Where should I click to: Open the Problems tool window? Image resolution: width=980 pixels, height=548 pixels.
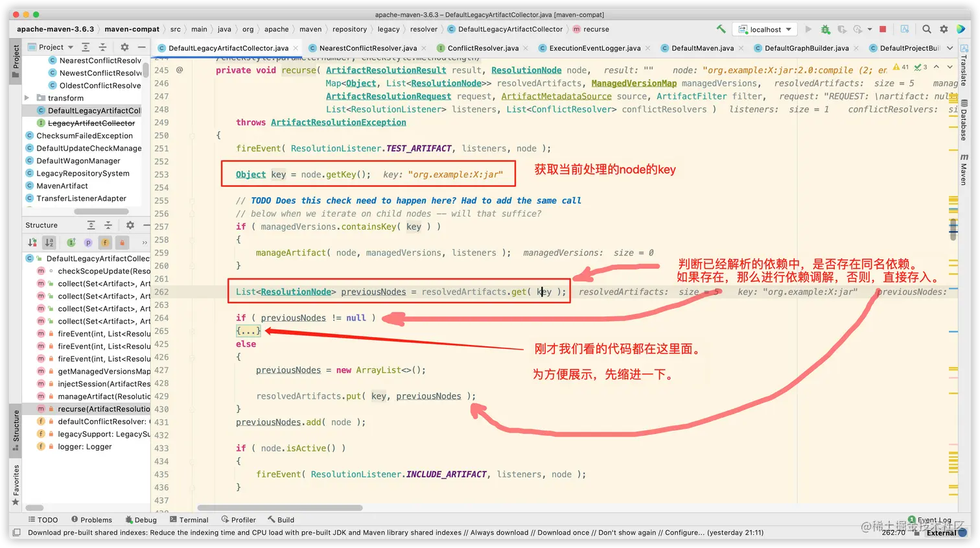pyautogui.click(x=91, y=519)
